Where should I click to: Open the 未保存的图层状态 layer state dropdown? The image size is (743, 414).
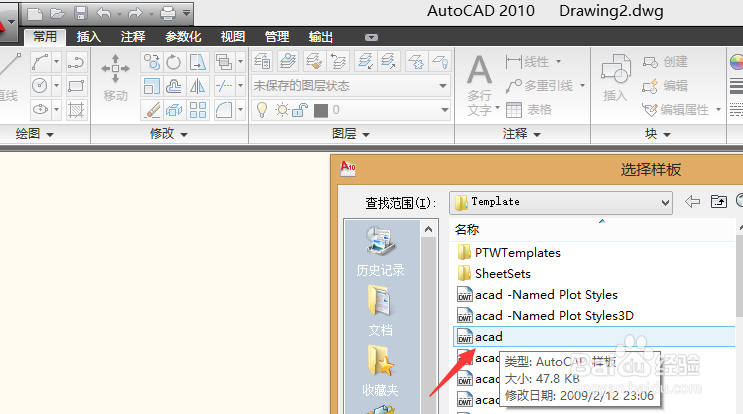tap(351, 86)
